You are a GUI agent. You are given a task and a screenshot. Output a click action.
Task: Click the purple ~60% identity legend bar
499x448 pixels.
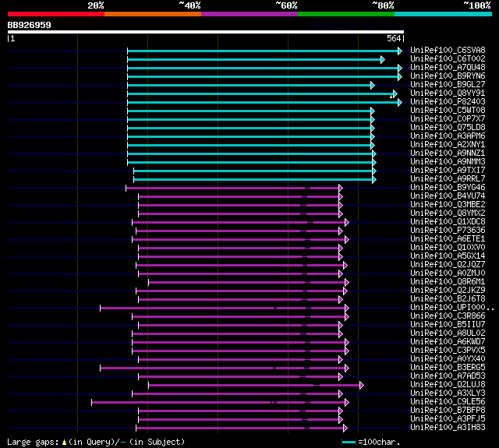249,14
